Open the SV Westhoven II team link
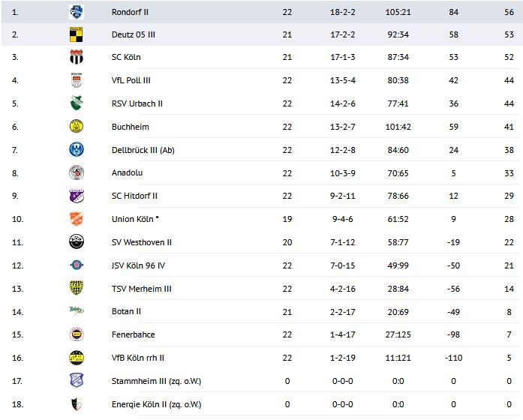Screen dimensions: 523x420 141,242
